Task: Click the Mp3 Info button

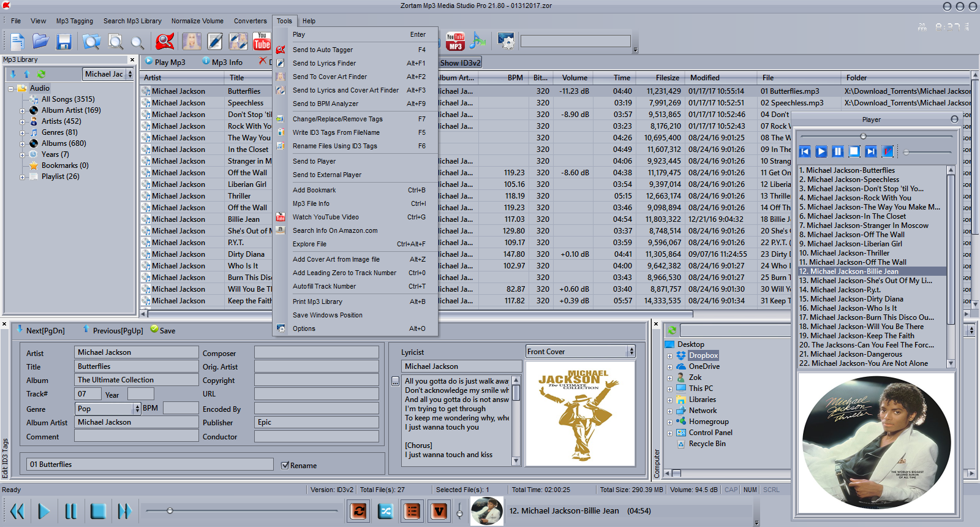Action: [x=222, y=62]
